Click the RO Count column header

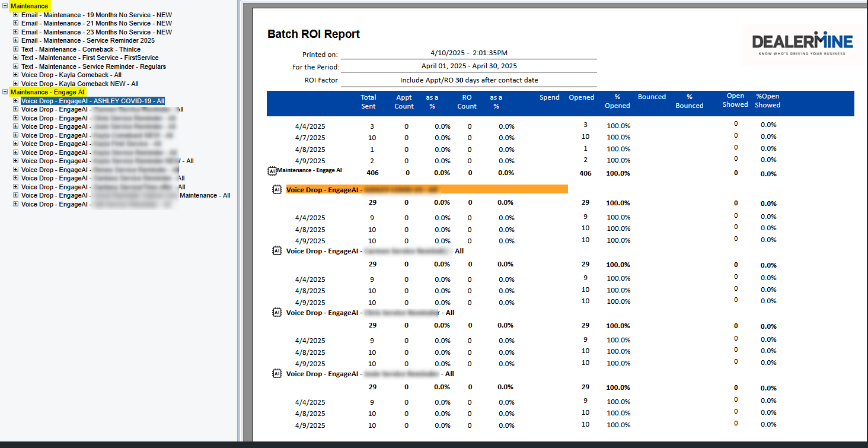point(467,101)
